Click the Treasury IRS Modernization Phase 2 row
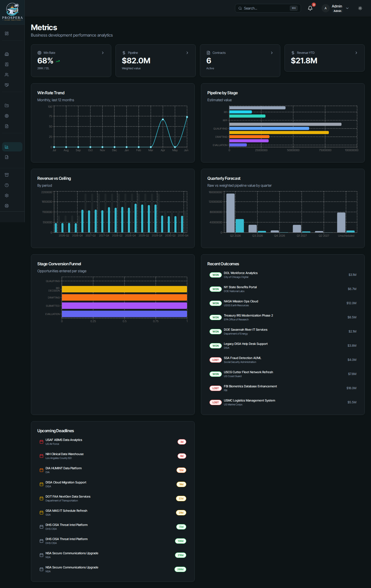This screenshot has width=371, height=588. 283,317
